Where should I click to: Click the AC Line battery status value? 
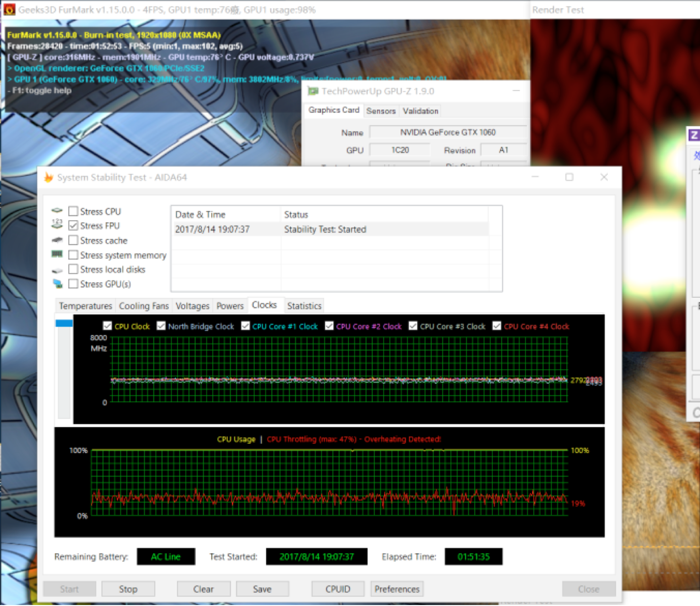pos(166,556)
